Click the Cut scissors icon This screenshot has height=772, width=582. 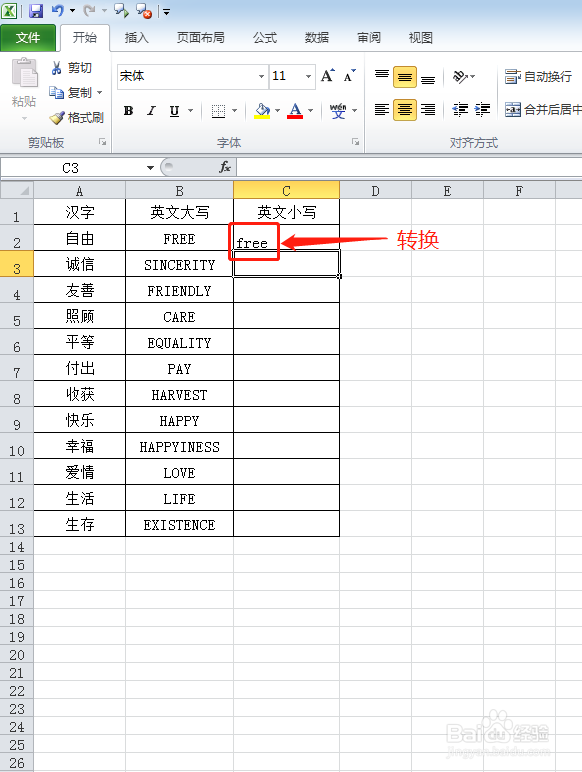[56, 67]
